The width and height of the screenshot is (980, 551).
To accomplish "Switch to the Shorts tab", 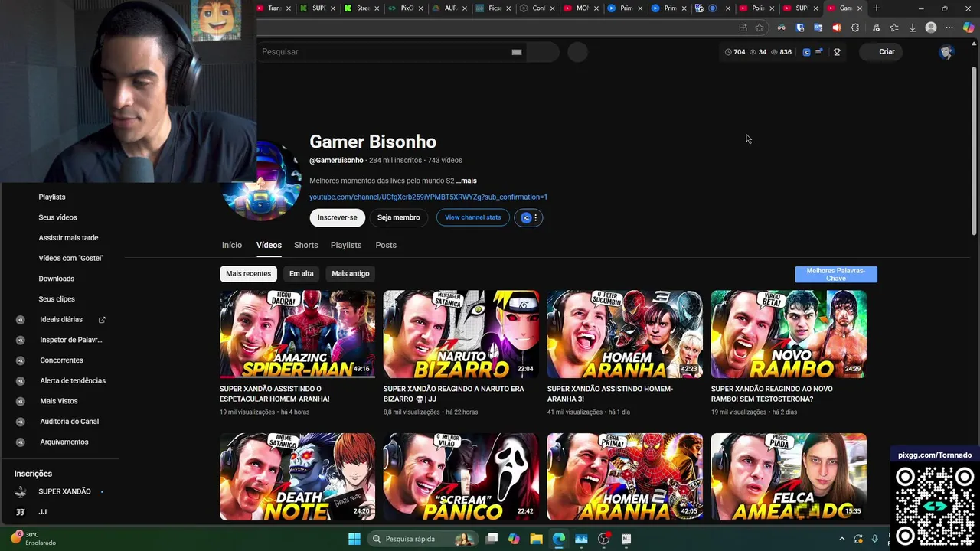I will [305, 245].
